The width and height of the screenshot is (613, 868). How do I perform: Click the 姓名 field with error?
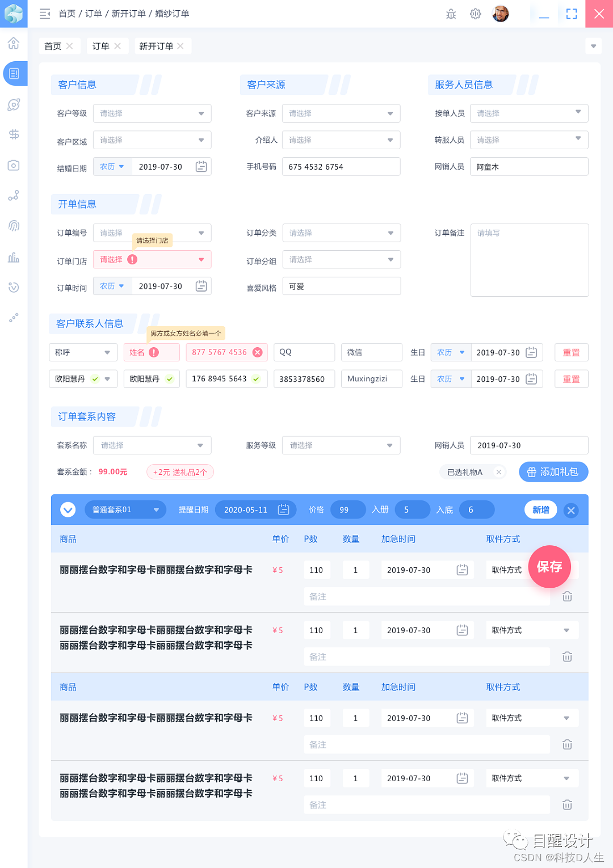pyautogui.click(x=152, y=352)
